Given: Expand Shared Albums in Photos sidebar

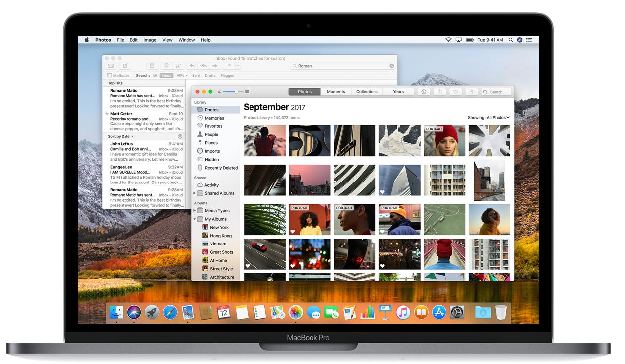Looking at the screenshot, I should pos(194,193).
